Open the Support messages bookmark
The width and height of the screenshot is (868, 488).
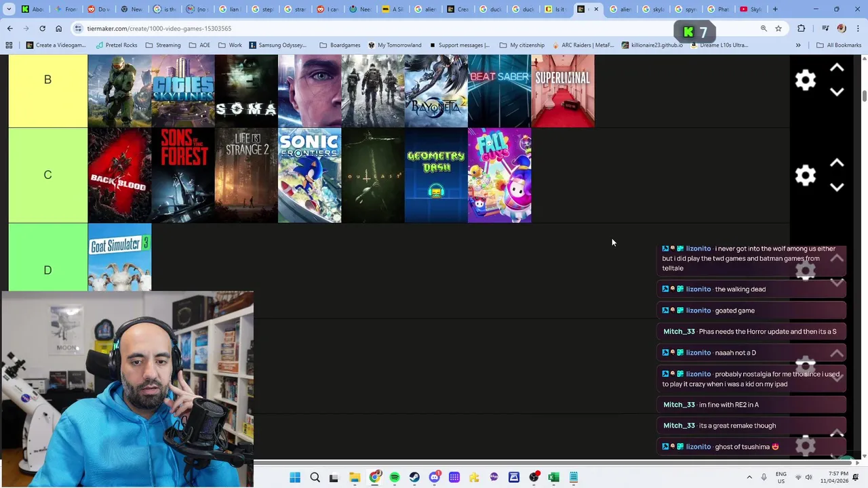click(460, 45)
